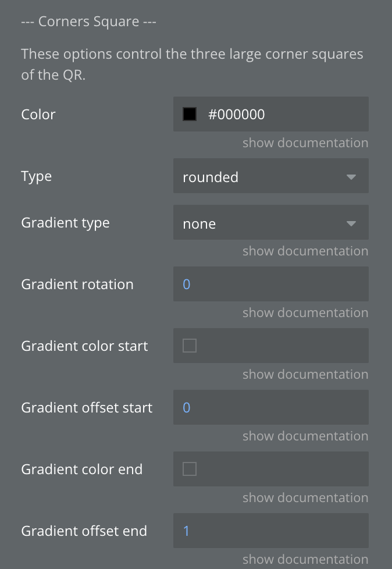This screenshot has width=392, height=569.
Task: Click the chevron arrow on Gradient type
Action: 351,223
